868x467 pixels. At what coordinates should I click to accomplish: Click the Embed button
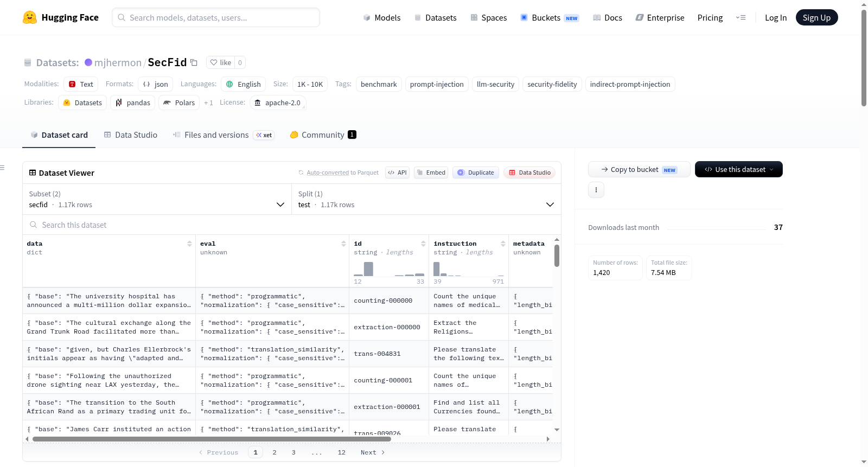click(431, 172)
